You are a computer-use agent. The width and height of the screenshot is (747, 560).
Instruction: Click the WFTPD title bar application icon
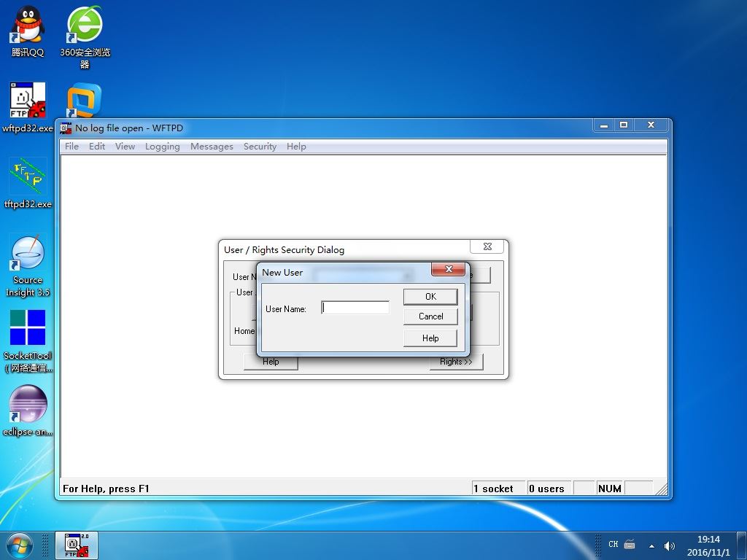tap(66, 128)
